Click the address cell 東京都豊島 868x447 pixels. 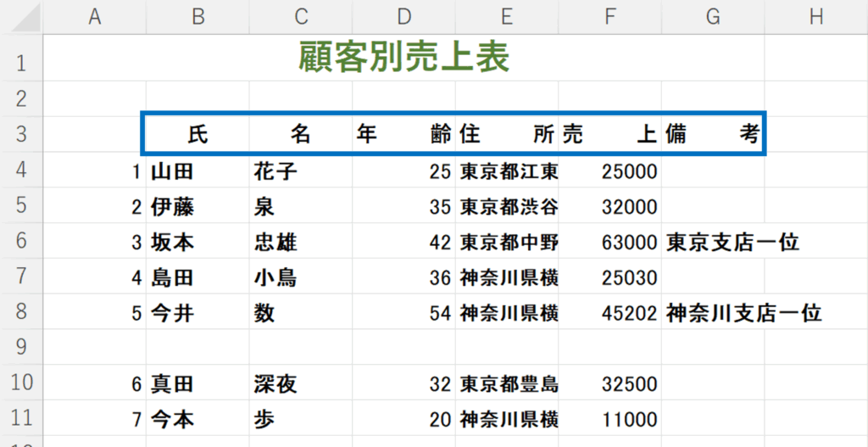[x=509, y=384]
